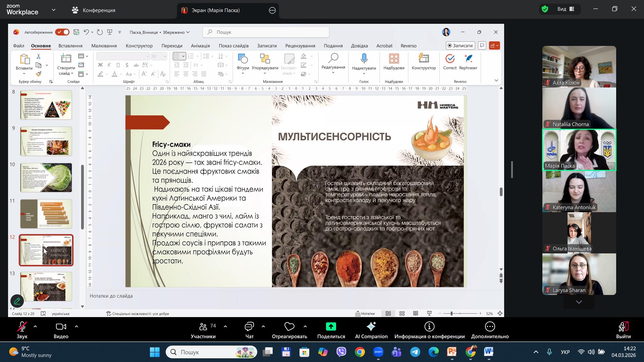This screenshot has height=362, width=644.
Task: Click the Reverso Rephraser icon
Action: (468, 59)
